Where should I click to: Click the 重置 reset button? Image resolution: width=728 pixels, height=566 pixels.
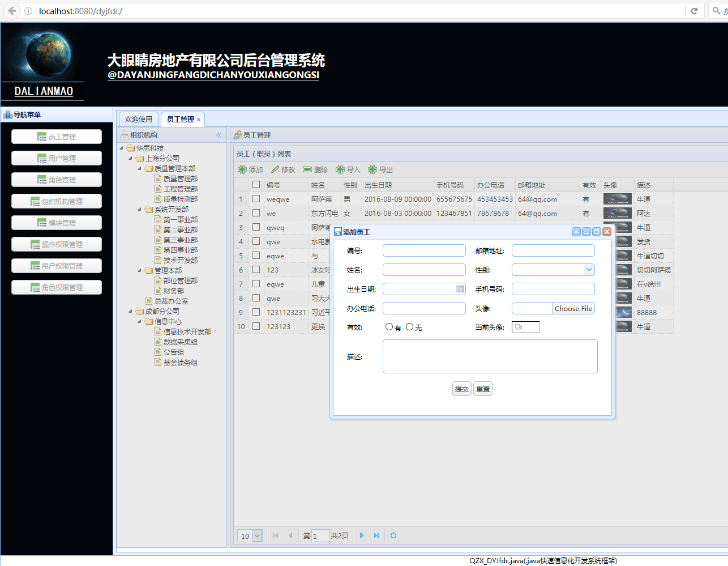[x=483, y=389]
